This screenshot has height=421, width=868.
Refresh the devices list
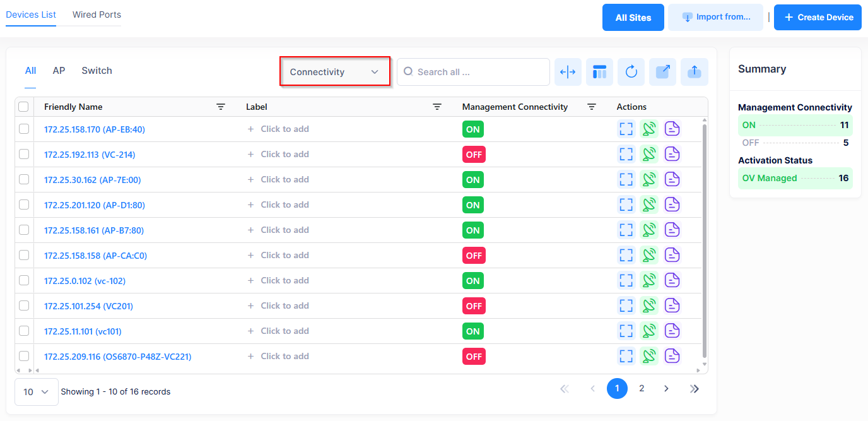[x=631, y=72]
